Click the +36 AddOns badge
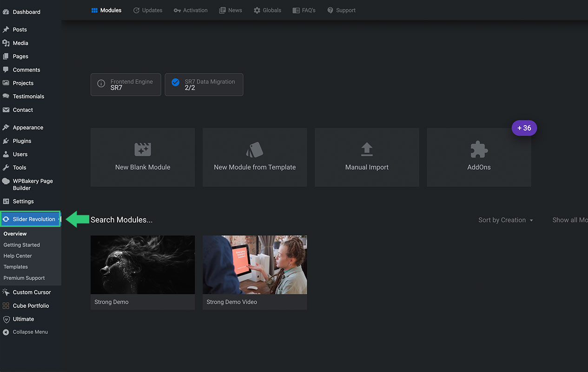Viewport: 588px width, 372px height. pyautogui.click(x=524, y=128)
